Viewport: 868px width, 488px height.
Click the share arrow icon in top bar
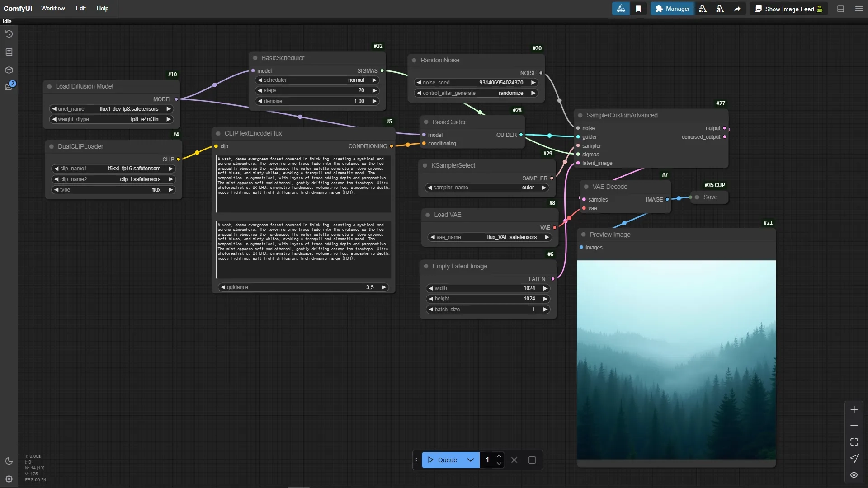(x=737, y=9)
